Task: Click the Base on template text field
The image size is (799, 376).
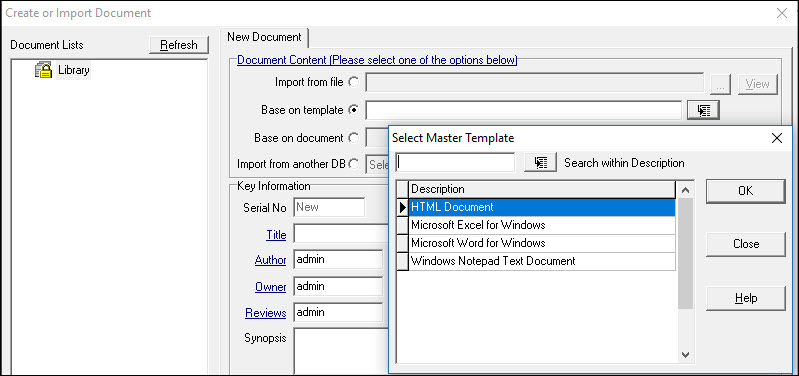Action: (523, 110)
